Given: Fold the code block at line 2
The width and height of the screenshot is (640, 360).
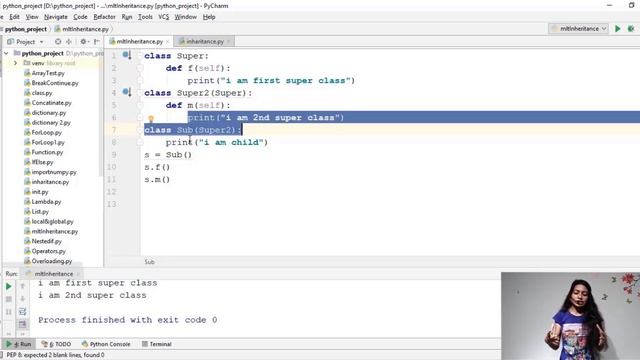Looking at the screenshot, I should (140, 68).
